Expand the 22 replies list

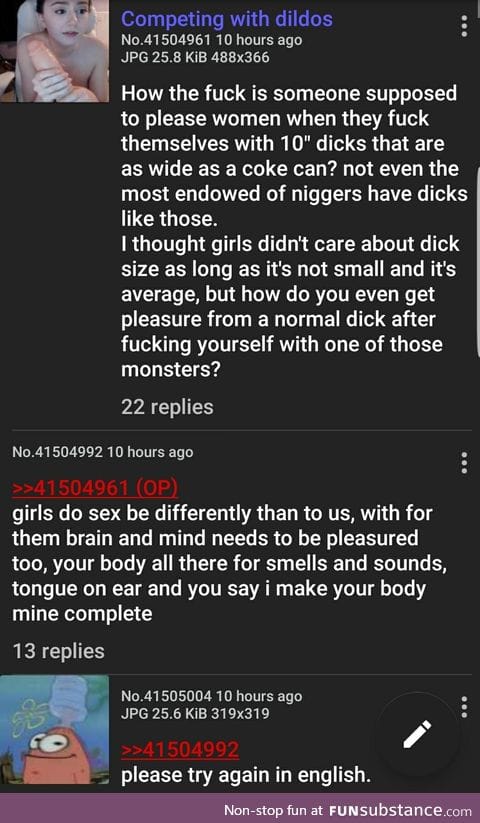167,407
